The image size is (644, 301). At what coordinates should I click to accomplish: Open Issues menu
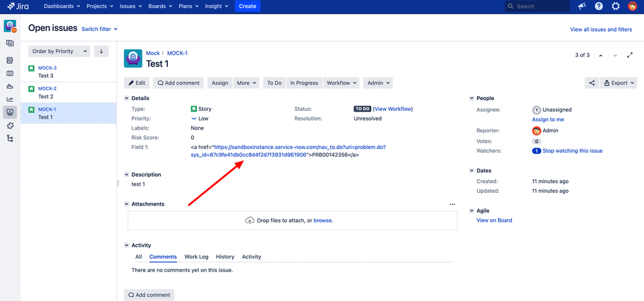pos(130,6)
